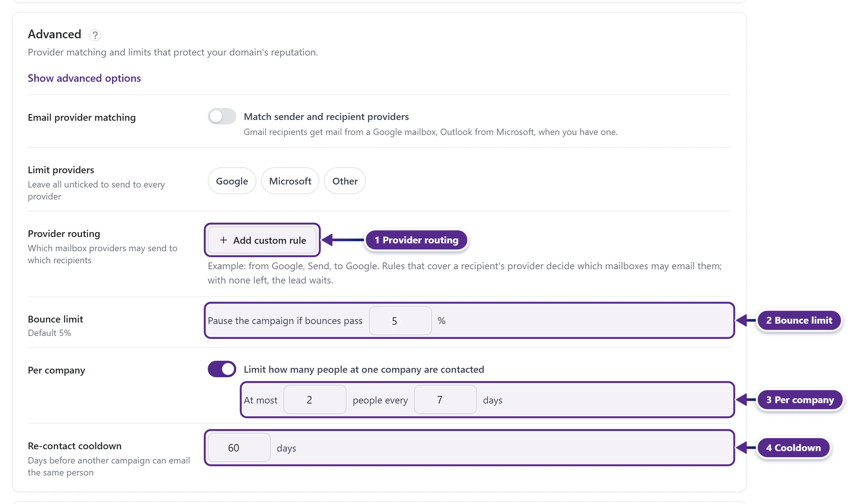855x504 pixels.
Task: Select the Other provider chip
Action: pos(345,181)
